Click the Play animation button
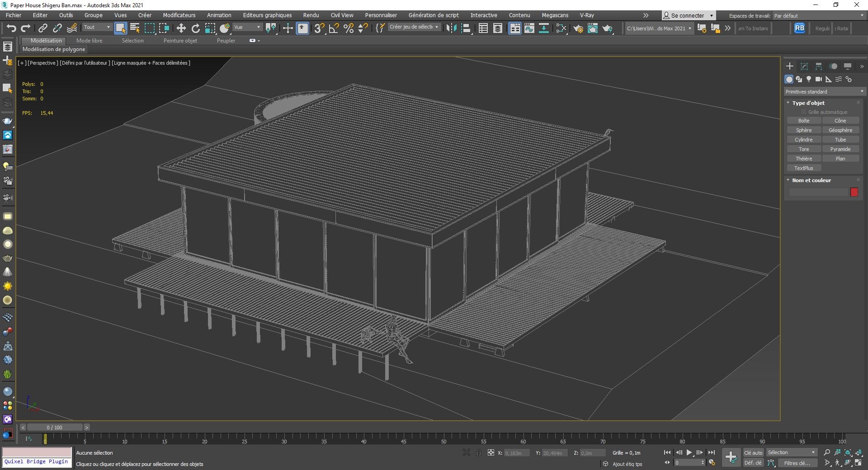The image size is (868, 470). [689, 452]
